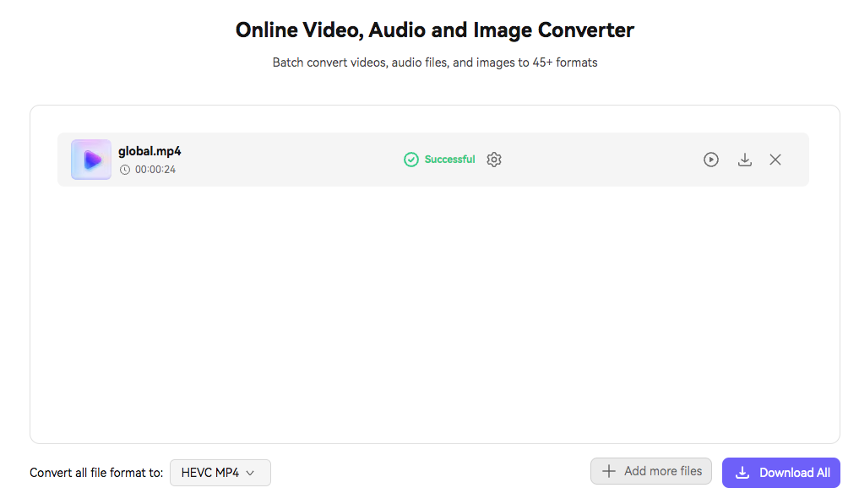This screenshot has width=859, height=504.
Task: Click the Download All text
Action: click(x=794, y=473)
